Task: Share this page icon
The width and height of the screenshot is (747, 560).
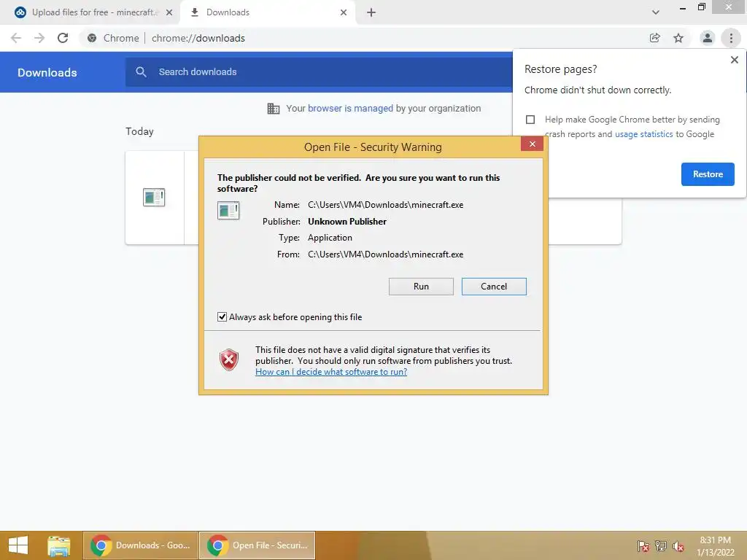Action: [654, 38]
